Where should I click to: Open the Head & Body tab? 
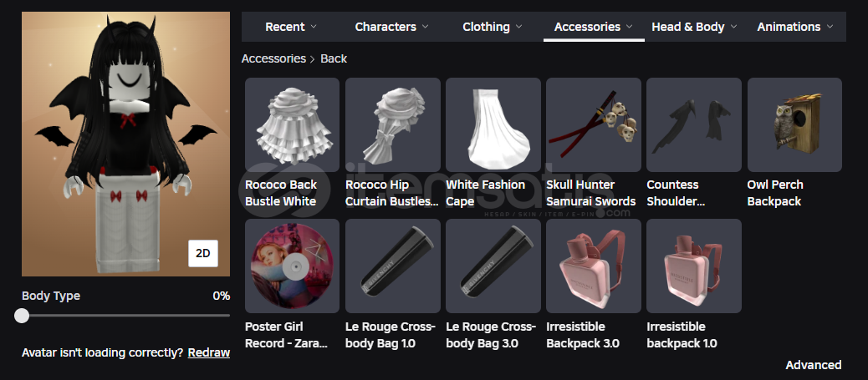pyautogui.click(x=694, y=27)
